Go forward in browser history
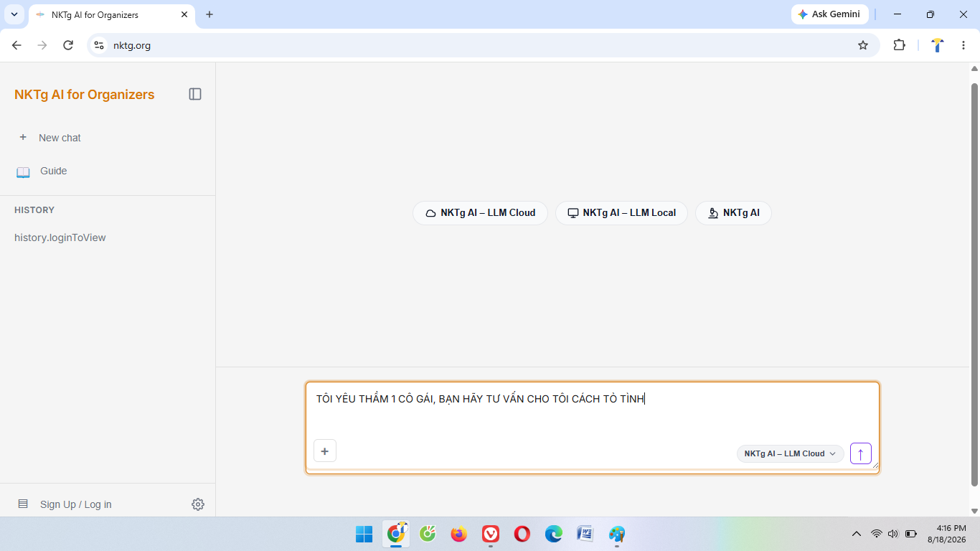This screenshot has width=980, height=551. pyautogui.click(x=42, y=45)
